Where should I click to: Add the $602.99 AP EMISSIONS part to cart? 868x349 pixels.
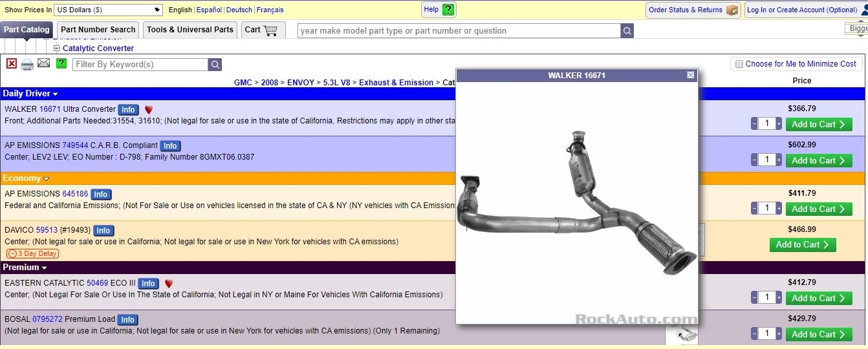coord(819,161)
